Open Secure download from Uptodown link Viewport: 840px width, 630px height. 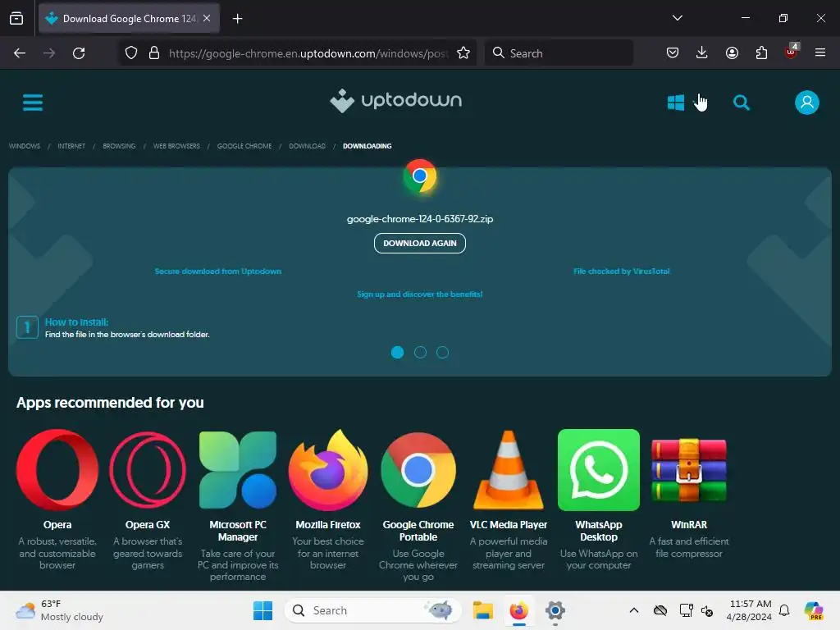pos(218,271)
